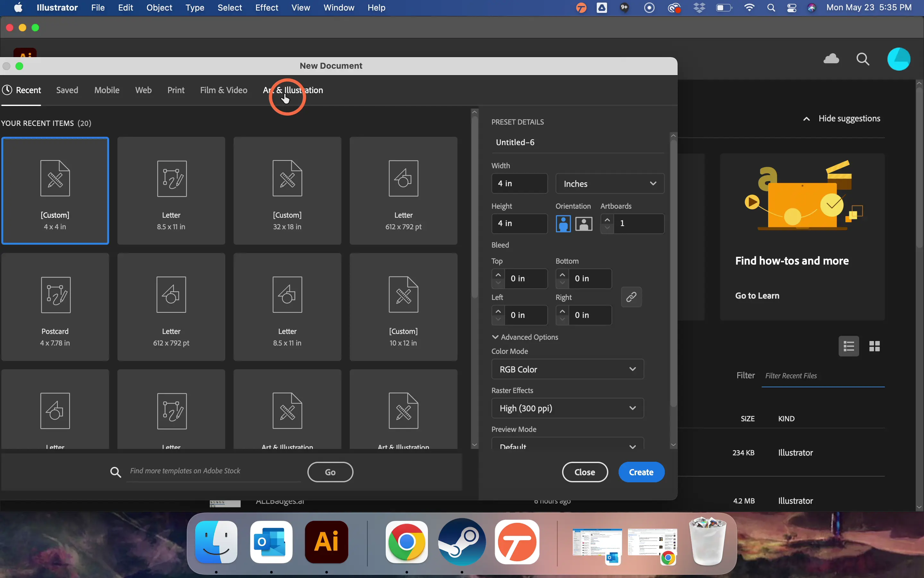Select the Custom 4 x 4 in preset
924x578 pixels.
[x=55, y=190]
